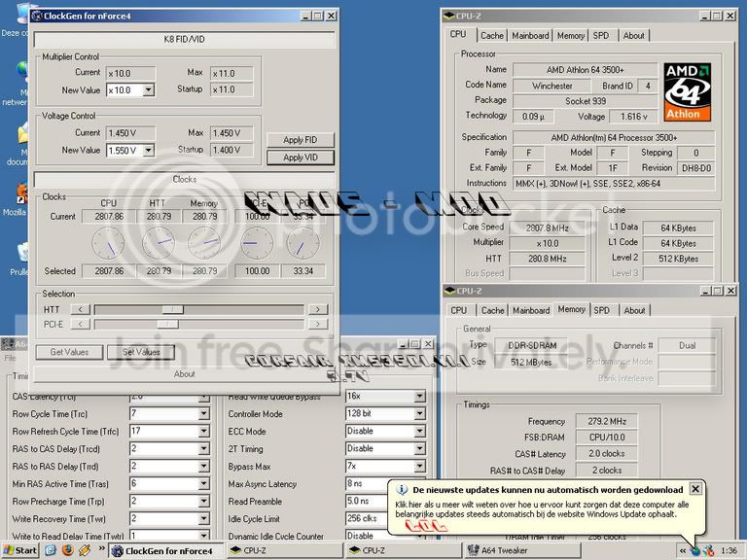The height and width of the screenshot is (560, 747).
Task: Click the Get Values button
Action: (69, 352)
